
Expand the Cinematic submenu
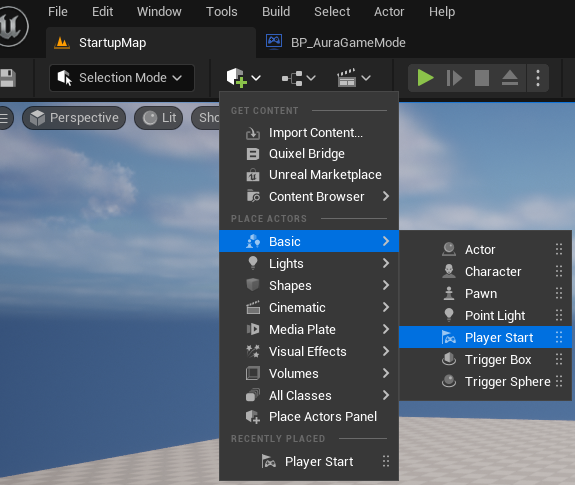309,307
